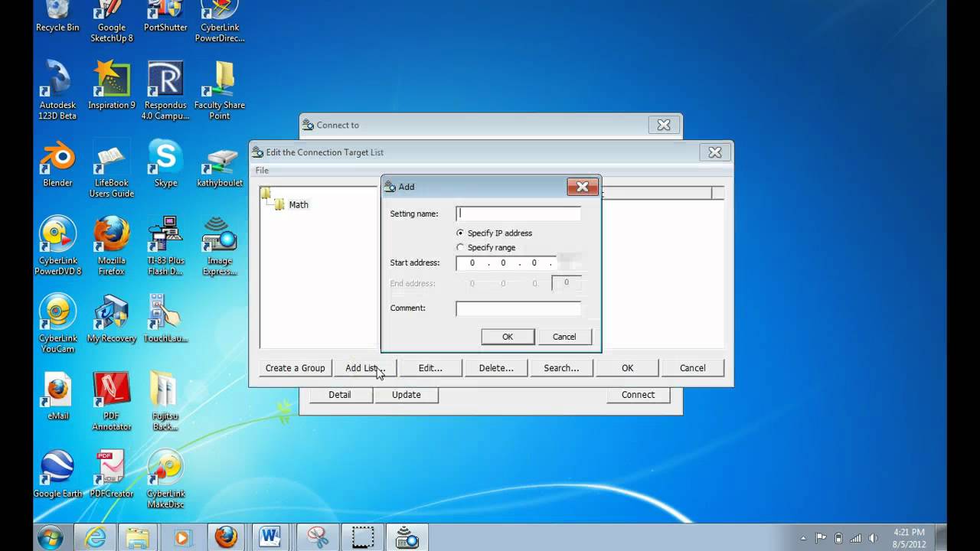Screen dimensions: 980x551
Task: Select root folder above Math
Action: (x=265, y=192)
